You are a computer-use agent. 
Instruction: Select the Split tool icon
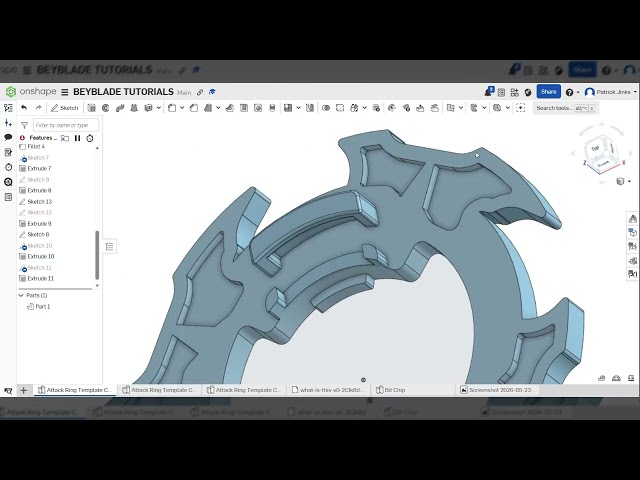pos(340,108)
